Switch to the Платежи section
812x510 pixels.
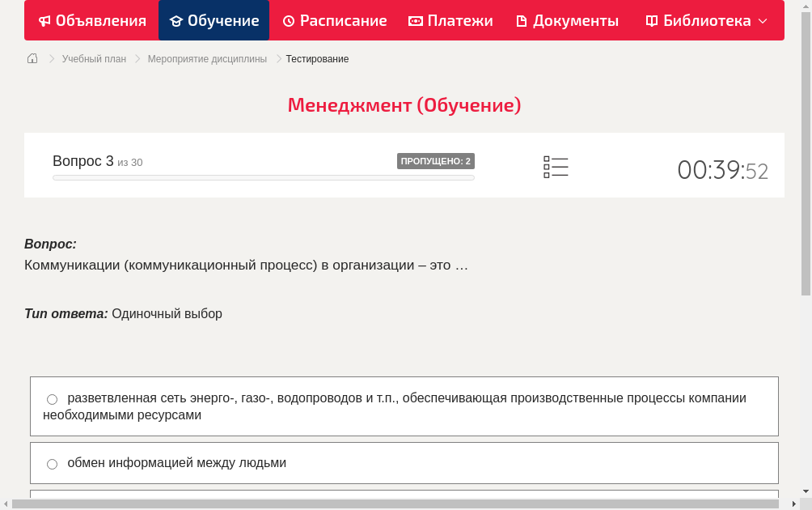tap(450, 20)
